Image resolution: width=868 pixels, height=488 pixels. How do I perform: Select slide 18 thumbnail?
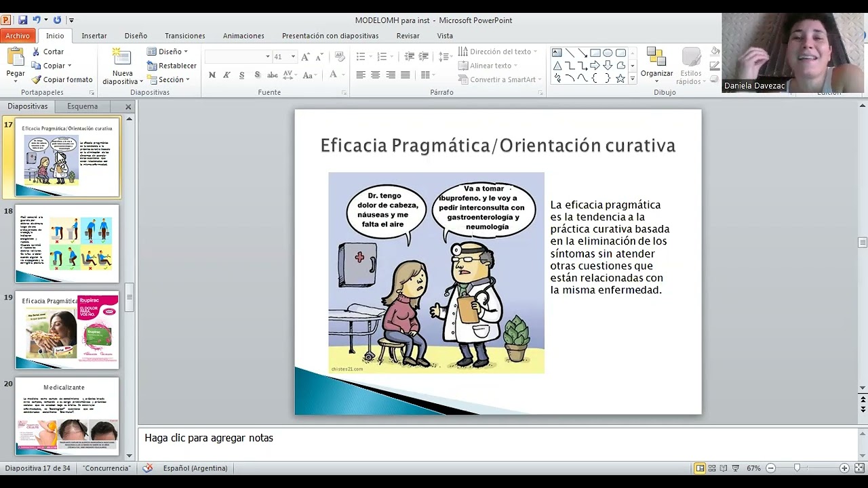click(67, 244)
